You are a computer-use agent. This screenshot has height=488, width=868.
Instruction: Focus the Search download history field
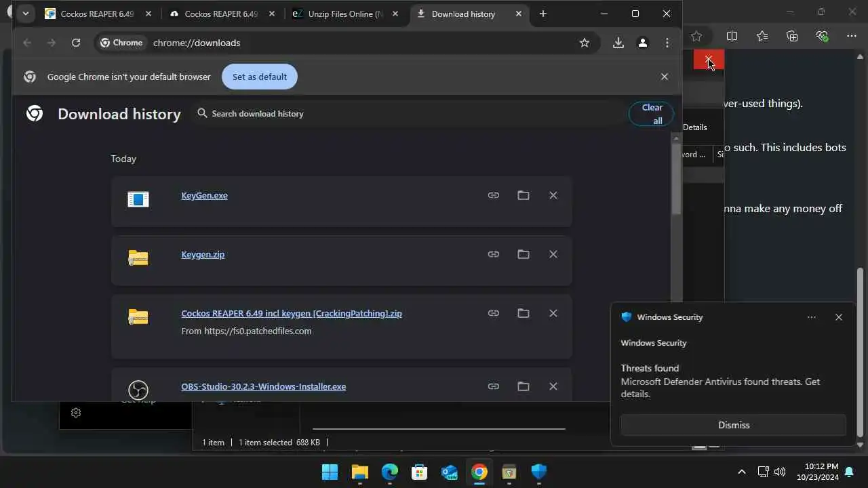[x=407, y=114]
